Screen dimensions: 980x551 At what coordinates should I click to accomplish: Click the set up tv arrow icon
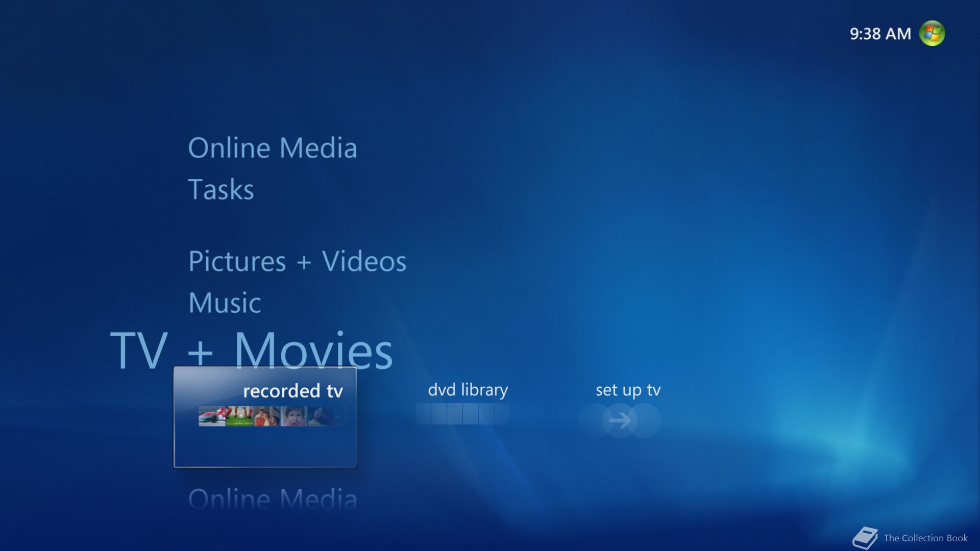(620, 421)
